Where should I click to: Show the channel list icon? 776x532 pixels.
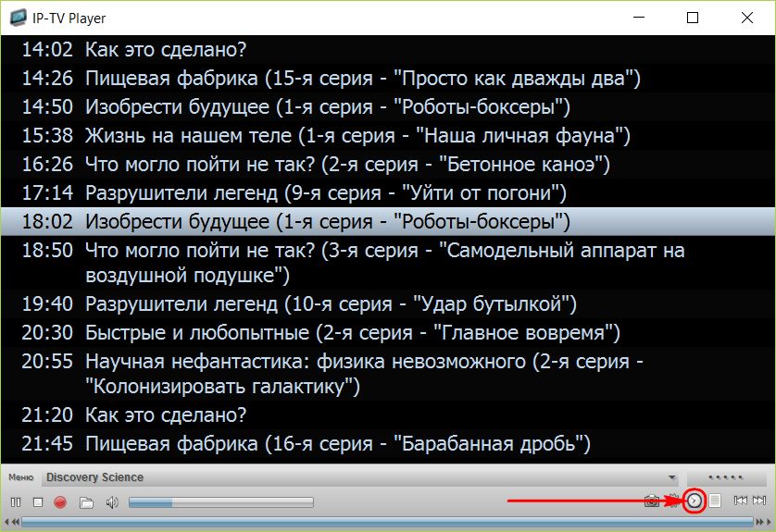[715, 501]
